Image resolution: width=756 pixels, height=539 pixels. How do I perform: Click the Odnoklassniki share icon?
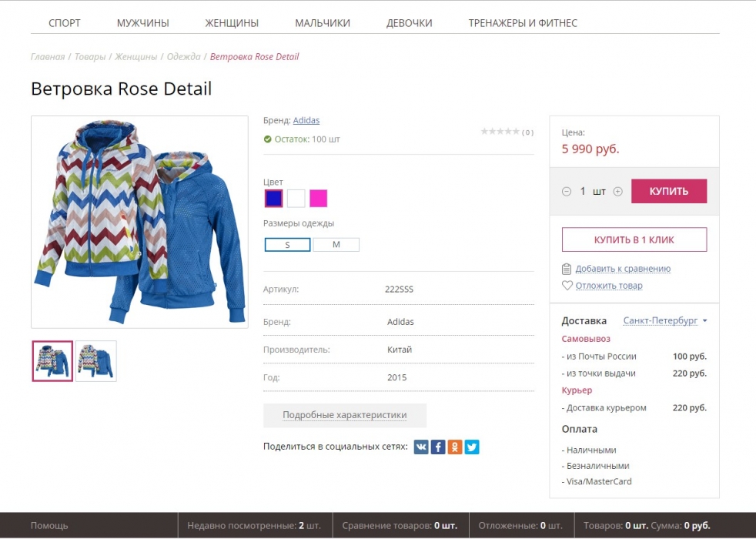coord(455,447)
